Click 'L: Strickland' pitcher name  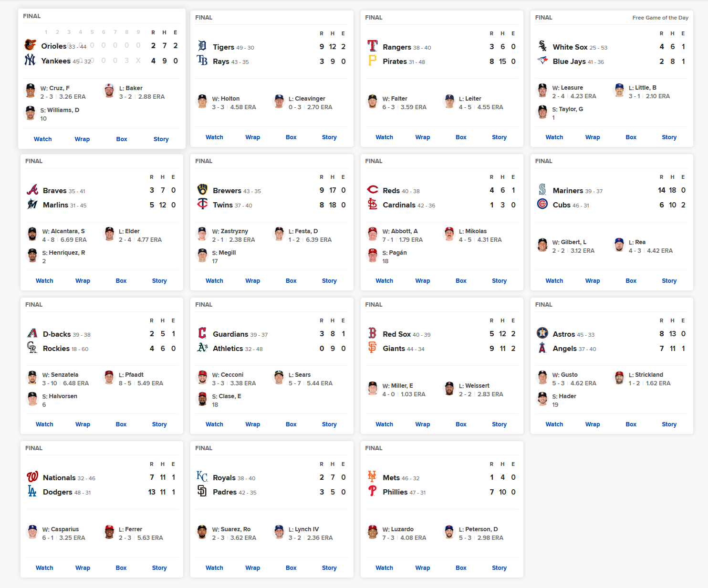coord(646,375)
